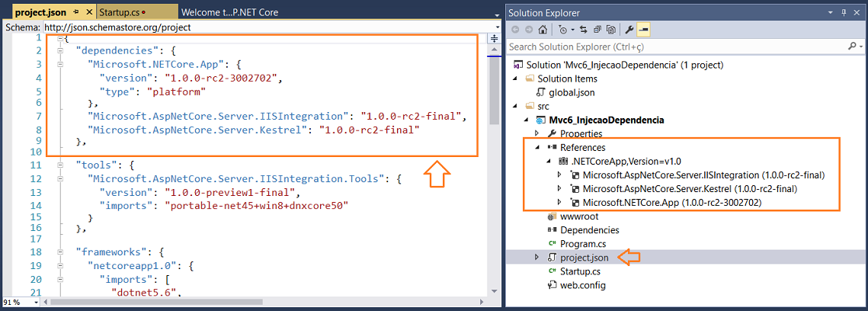This screenshot has height=311, width=868.
Task: Click the split editor handle icon
Action: coord(495,39)
